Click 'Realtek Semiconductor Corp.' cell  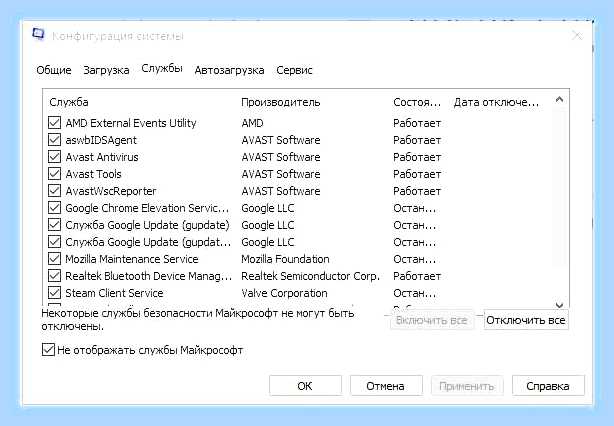(311, 276)
